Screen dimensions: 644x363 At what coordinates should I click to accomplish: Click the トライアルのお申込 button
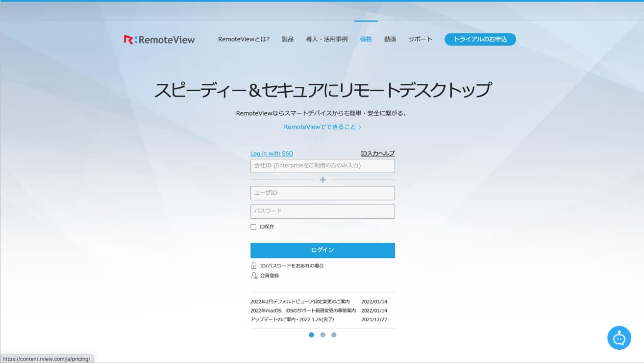pyautogui.click(x=480, y=39)
